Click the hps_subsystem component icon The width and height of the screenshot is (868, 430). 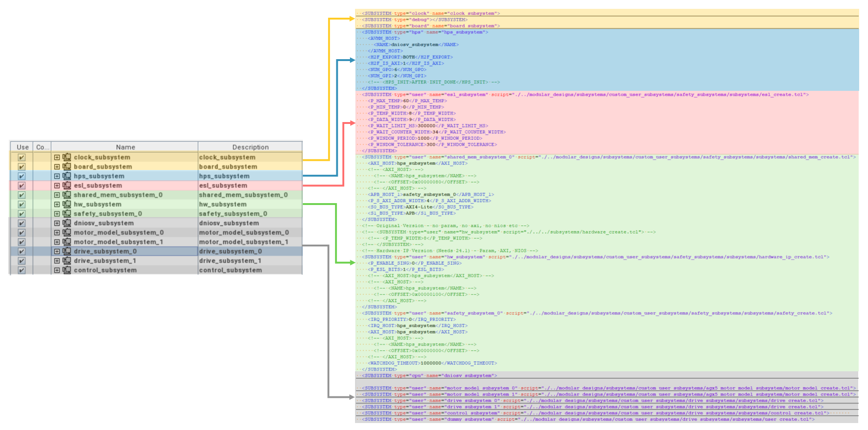click(67, 176)
